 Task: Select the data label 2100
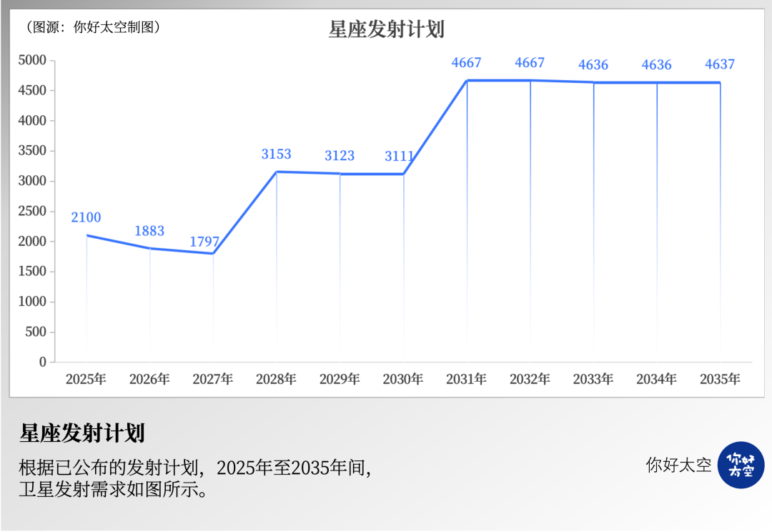pyautogui.click(x=86, y=217)
